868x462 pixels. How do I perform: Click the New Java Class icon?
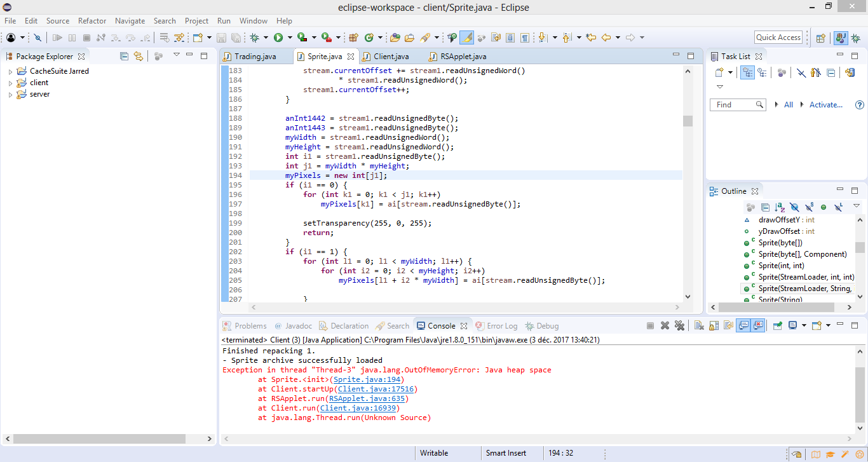coord(369,37)
